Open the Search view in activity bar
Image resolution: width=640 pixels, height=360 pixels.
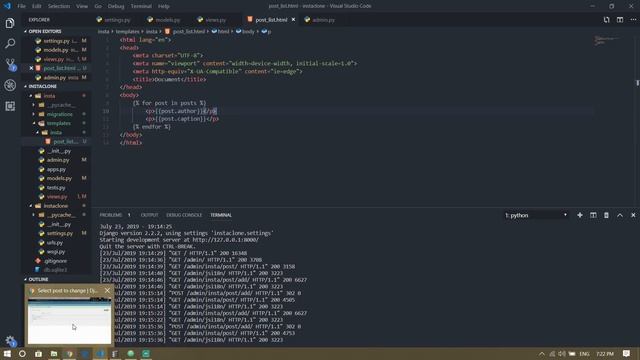point(10,43)
